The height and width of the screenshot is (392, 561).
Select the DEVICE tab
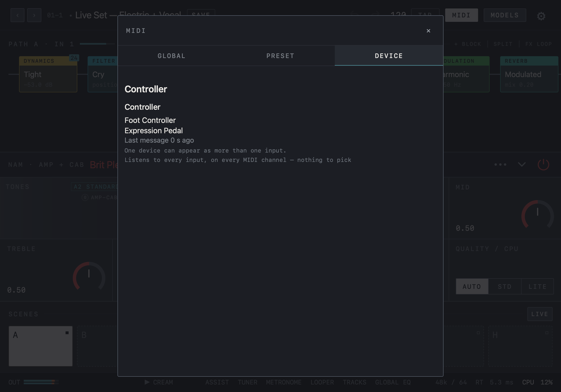coord(389,56)
